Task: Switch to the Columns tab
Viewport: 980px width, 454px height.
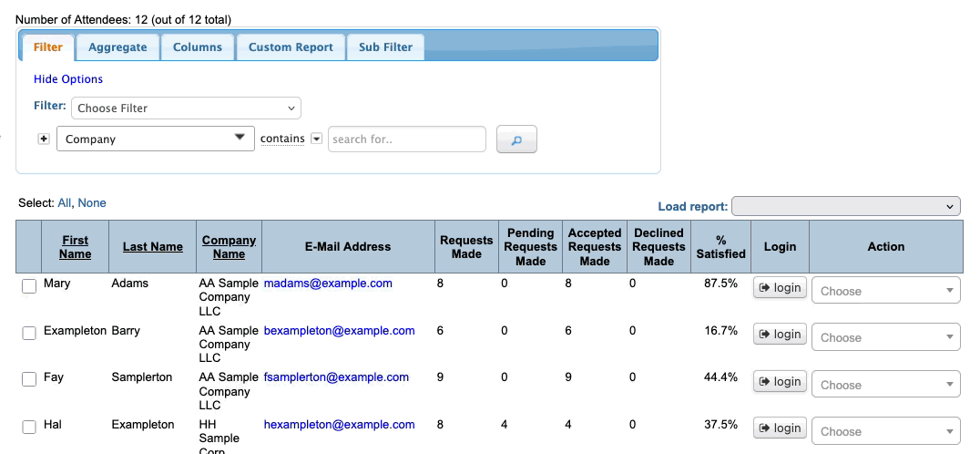Action: 198,47
